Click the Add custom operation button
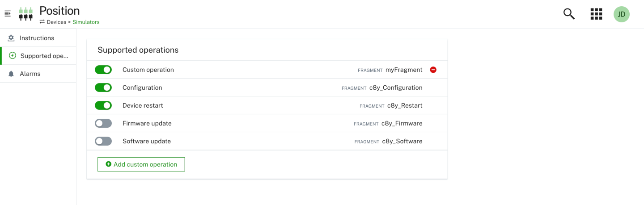The image size is (644, 205). click(141, 164)
